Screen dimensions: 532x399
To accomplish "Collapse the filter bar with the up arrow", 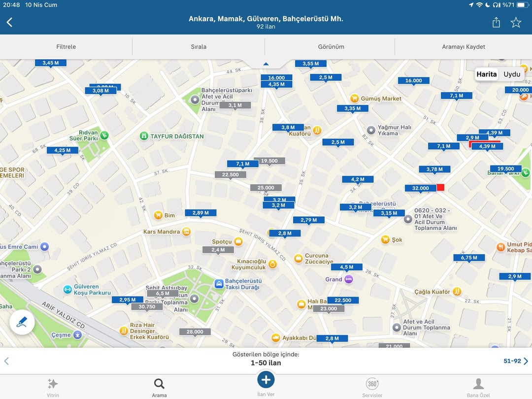I will (x=266, y=64).
